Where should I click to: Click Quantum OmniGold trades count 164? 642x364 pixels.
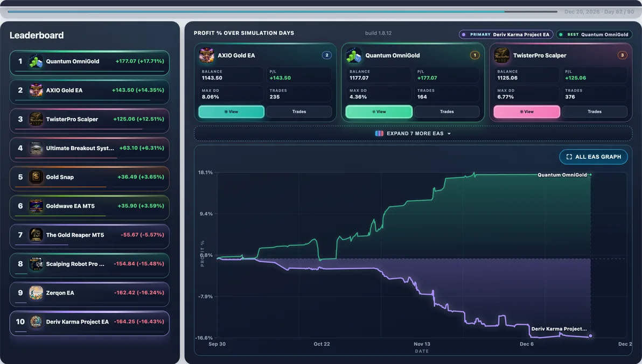point(422,97)
